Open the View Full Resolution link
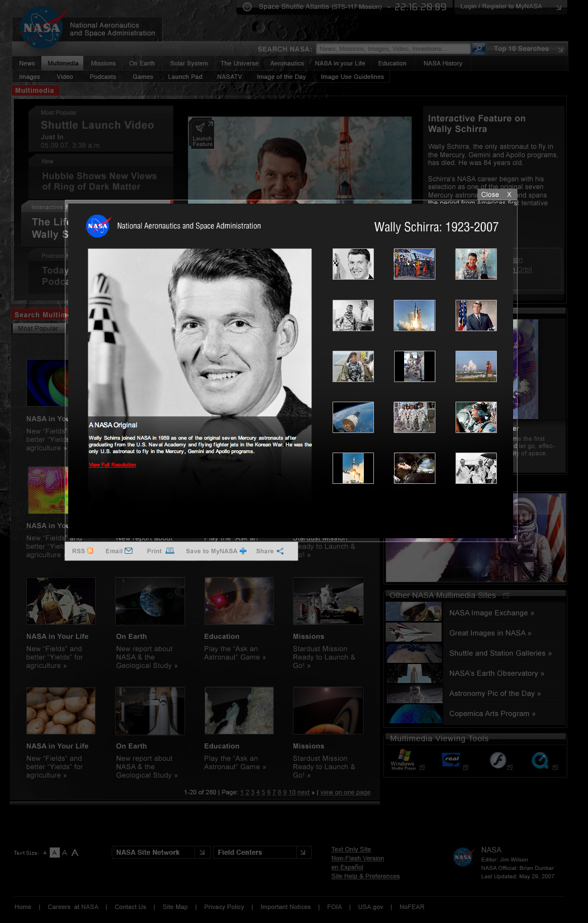 (x=112, y=465)
